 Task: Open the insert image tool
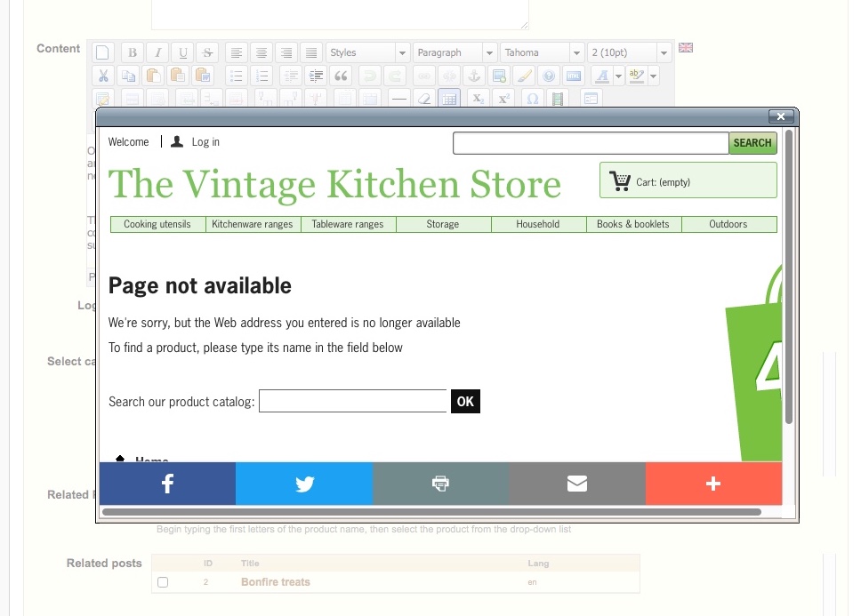click(x=499, y=76)
